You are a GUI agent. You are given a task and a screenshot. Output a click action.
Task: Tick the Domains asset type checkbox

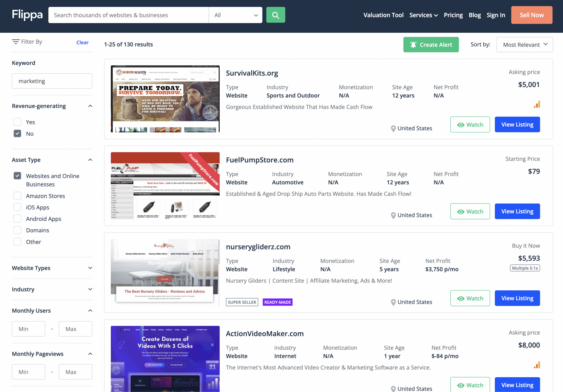pos(17,230)
